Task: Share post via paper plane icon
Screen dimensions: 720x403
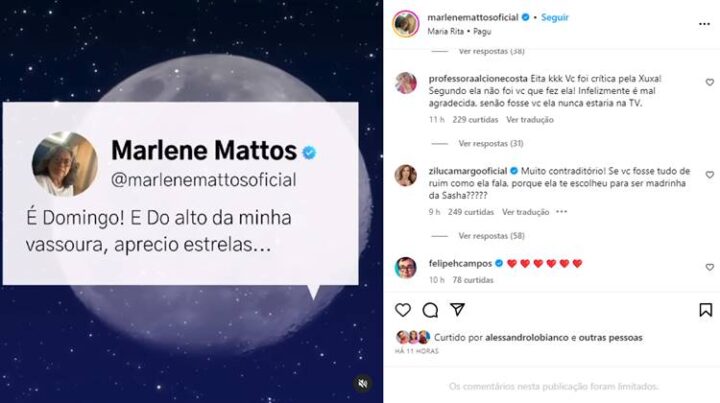Action: 457,310
